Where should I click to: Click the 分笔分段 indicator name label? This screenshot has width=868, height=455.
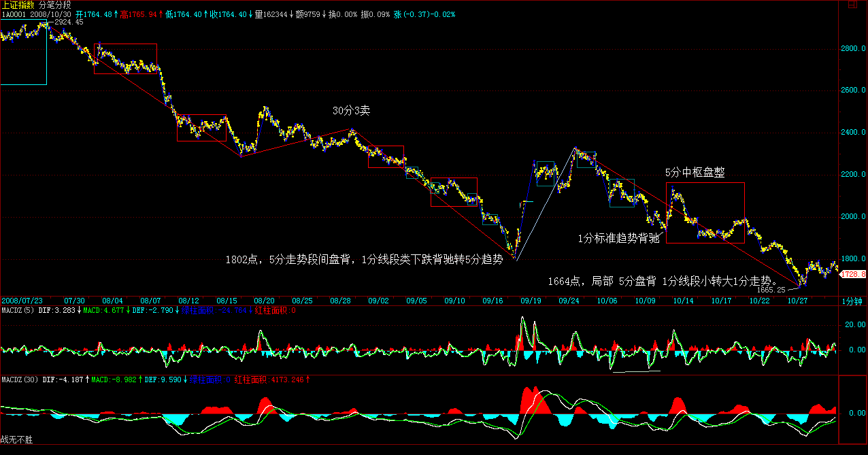(x=55, y=5)
